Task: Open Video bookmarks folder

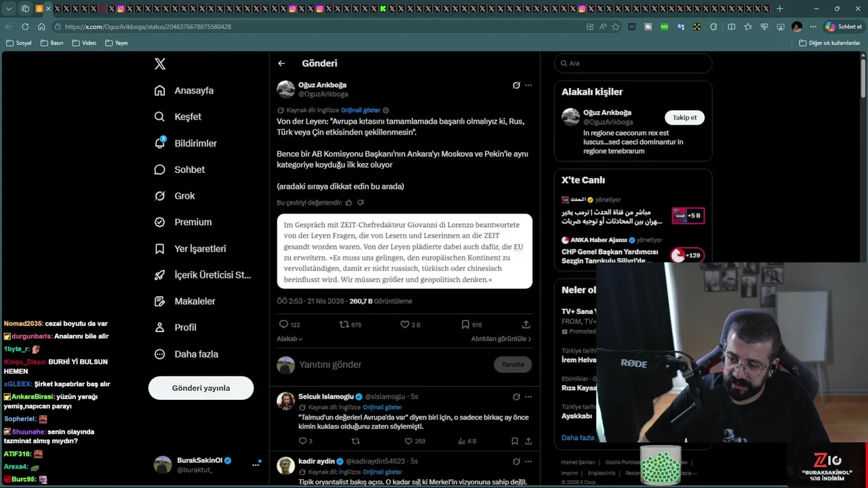Action: [x=84, y=43]
